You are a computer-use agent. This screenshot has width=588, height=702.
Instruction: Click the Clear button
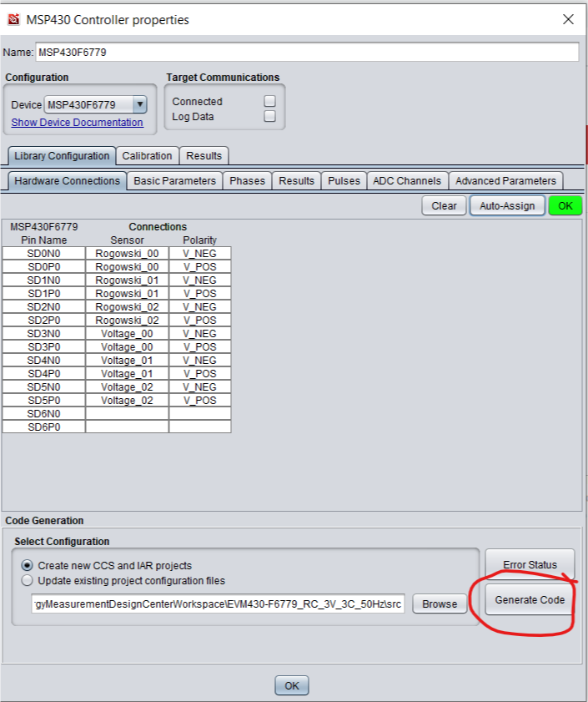point(444,206)
